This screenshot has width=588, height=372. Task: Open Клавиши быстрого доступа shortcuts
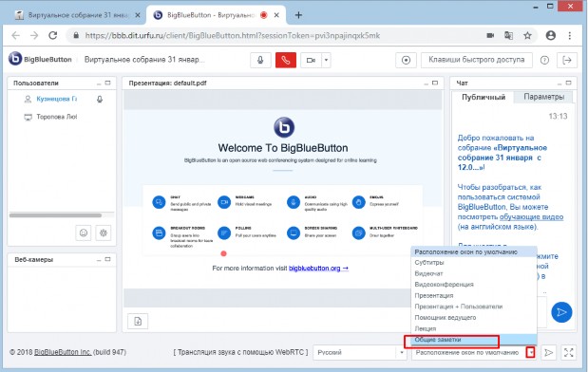coord(476,60)
